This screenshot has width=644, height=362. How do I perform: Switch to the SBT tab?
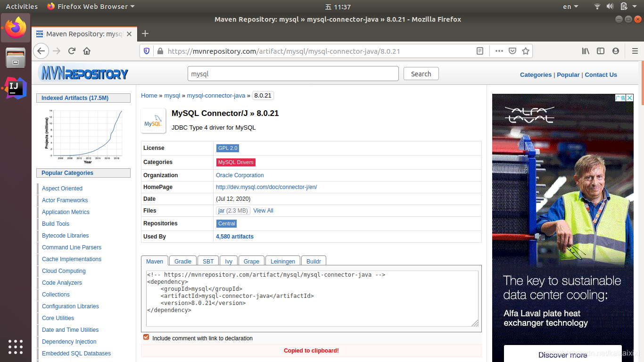tap(208, 261)
